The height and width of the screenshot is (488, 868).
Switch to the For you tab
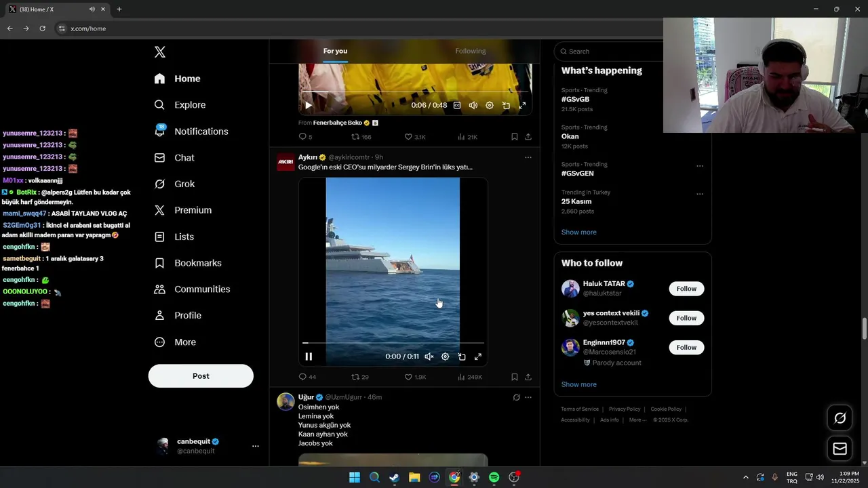(x=335, y=51)
